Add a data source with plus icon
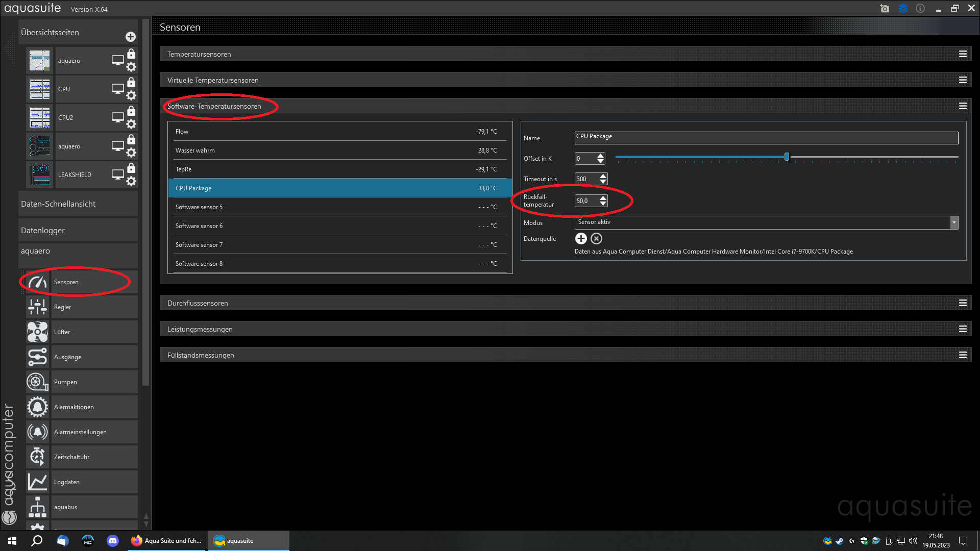 tap(581, 239)
